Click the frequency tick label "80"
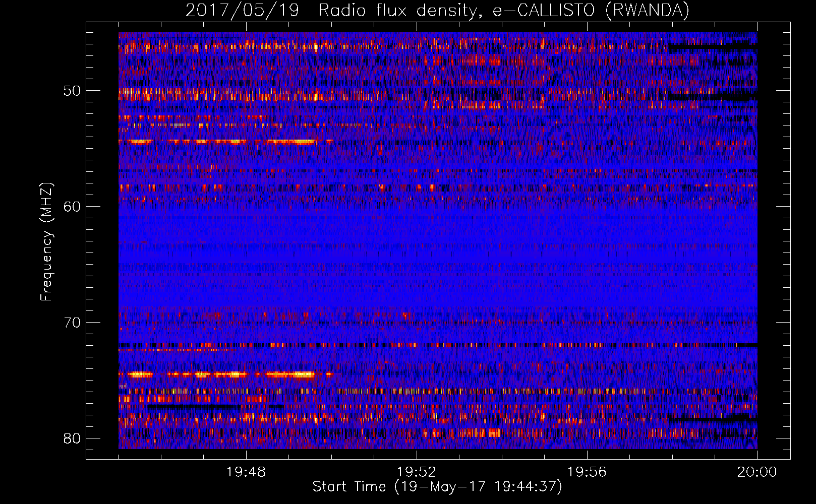Viewport: 816px width, 504px height. click(x=72, y=438)
